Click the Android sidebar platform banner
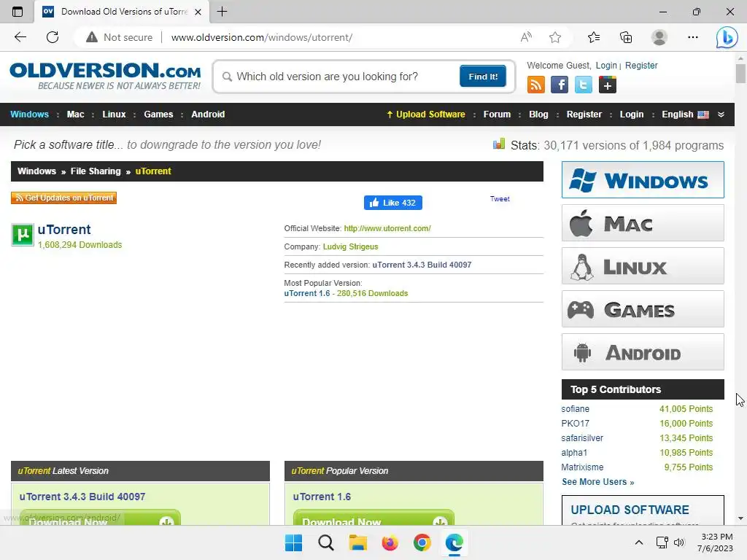The image size is (747, 560). coord(643,352)
